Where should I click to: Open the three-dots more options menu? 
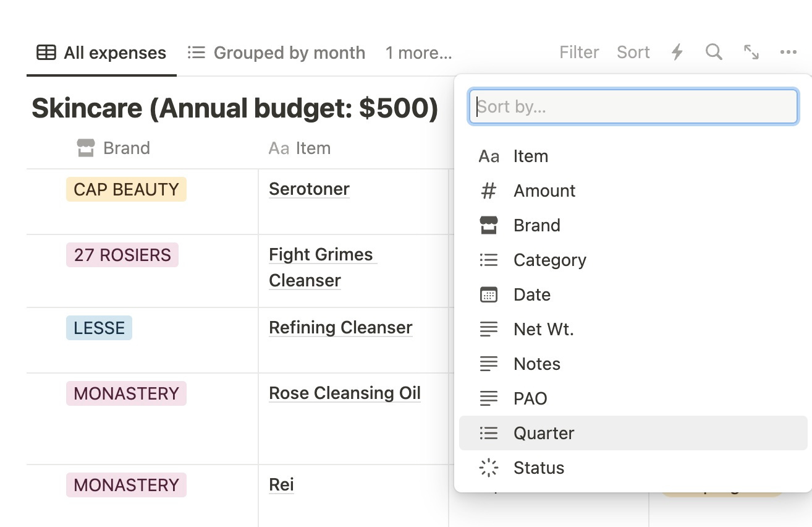[x=788, y=53]
